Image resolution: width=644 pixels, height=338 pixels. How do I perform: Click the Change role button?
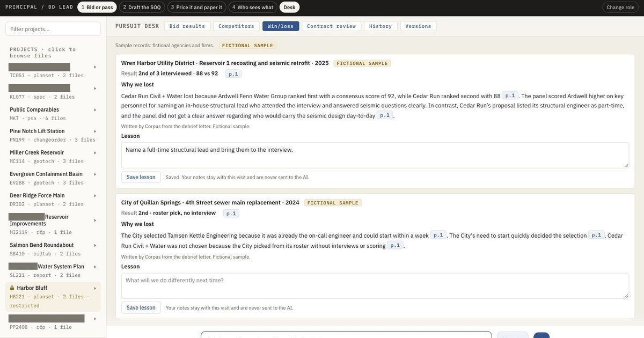[x=620, y=7]
